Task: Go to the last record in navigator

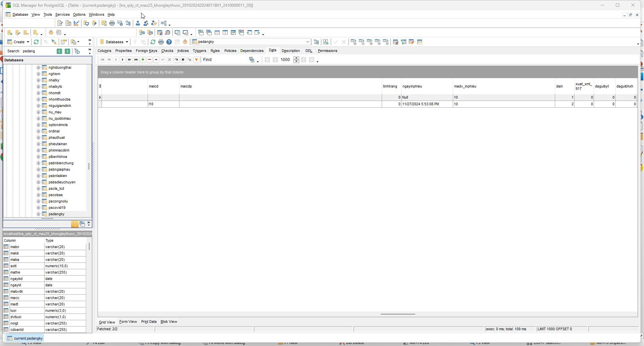Action: pos(136,60)
